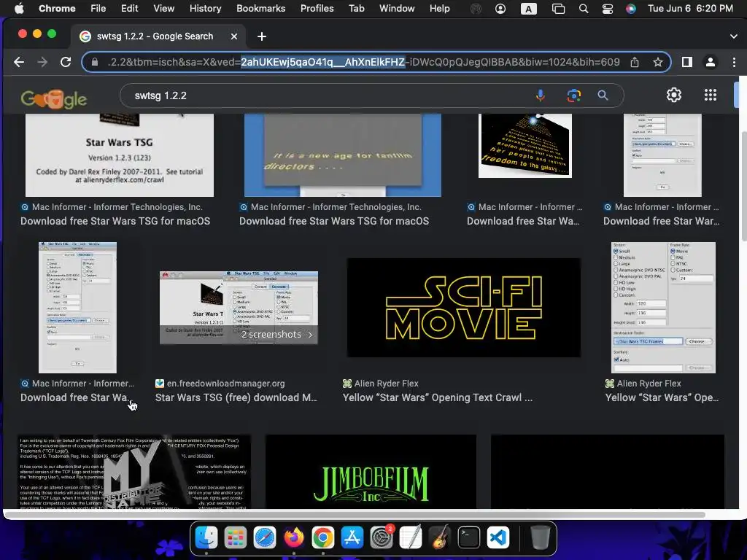Click the Google doodle logo
Screen dimensions: 747x560
[54, 98]
